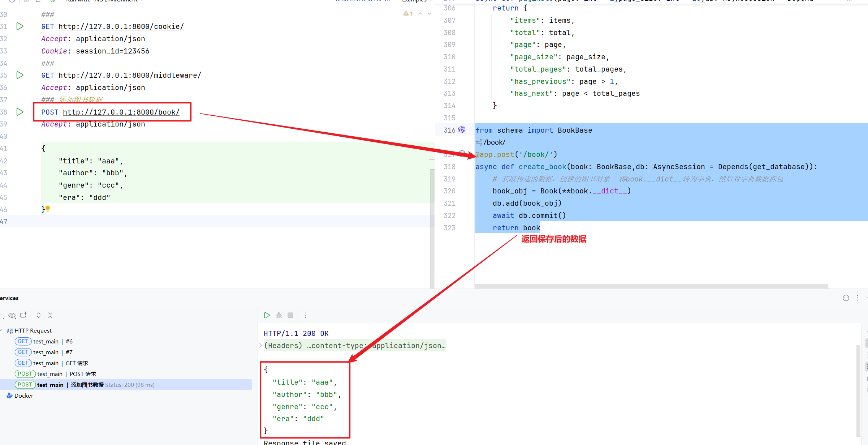Click the code editor horizontal scrollbar
Viewport: 868px width, 445px height.
[652, 286]
